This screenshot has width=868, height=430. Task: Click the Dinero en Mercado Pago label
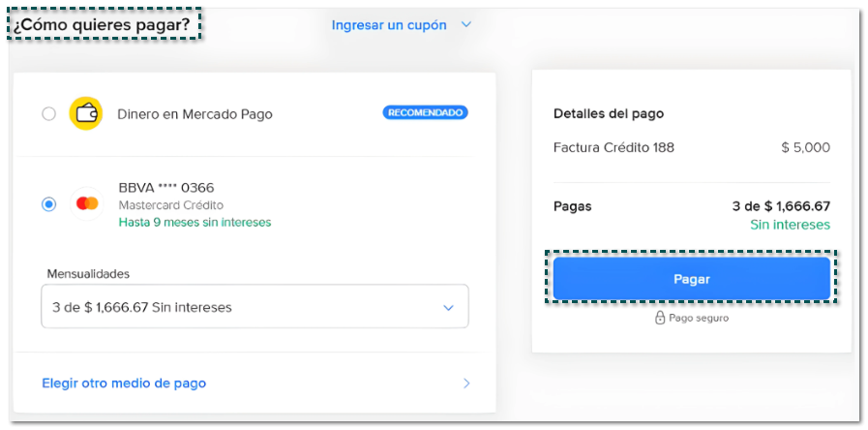[195, 114]
